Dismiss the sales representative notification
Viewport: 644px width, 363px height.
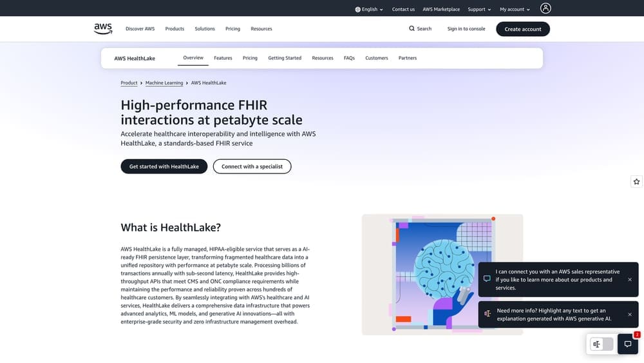[x=630, y=280]
